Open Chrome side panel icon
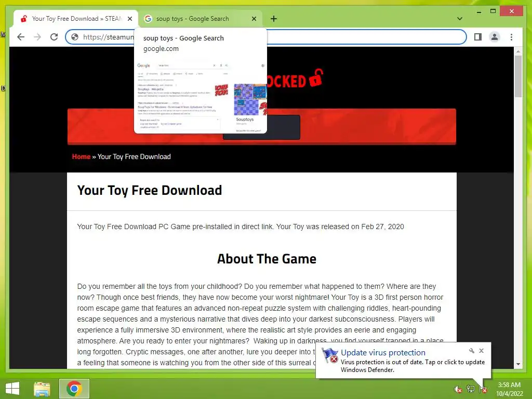The height and width of the screenshot is (399, 532). coord(478,37)
